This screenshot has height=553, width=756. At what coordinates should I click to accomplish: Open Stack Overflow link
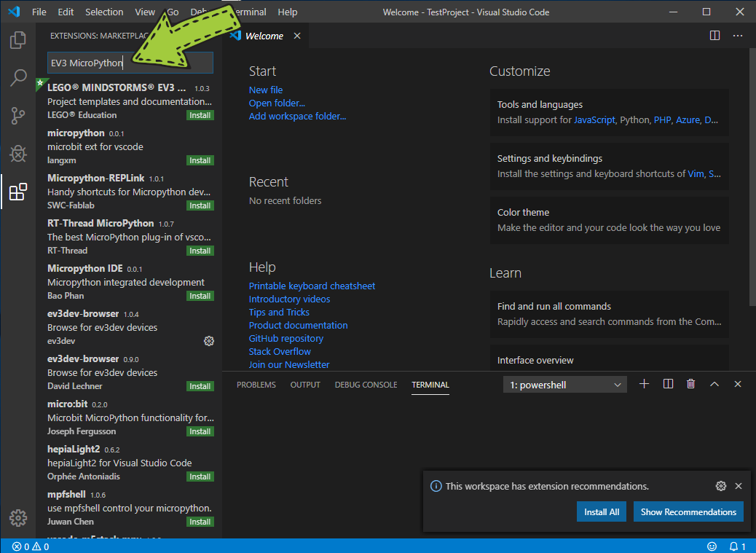[x=280, y=351]
